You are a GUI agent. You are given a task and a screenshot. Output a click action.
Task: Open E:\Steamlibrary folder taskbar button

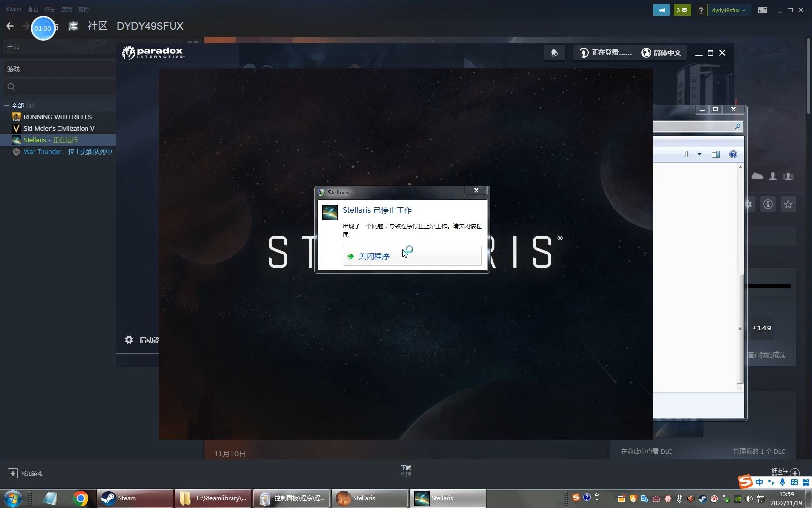[213, 498]
